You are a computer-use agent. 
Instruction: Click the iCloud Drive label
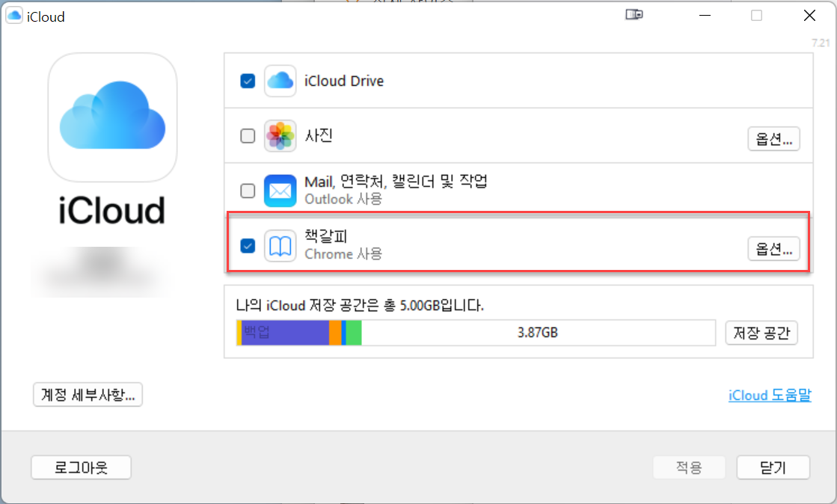344,82
